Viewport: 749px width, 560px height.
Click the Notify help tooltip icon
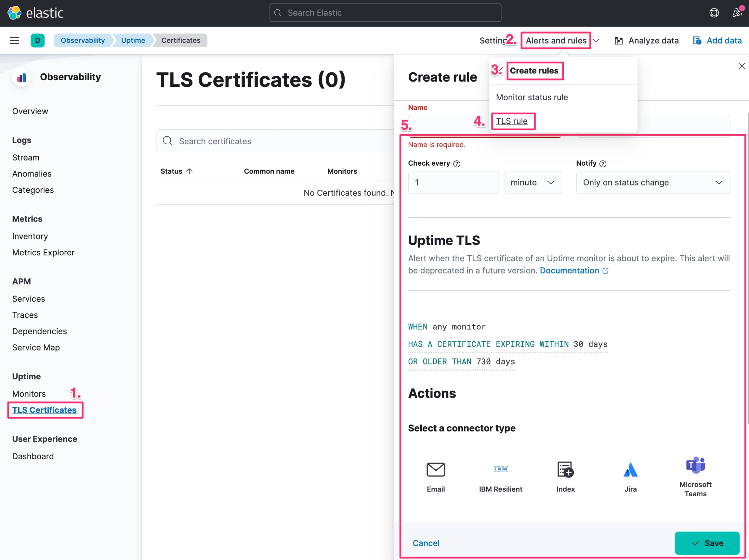pyautogui.click(x=603, y=164)
